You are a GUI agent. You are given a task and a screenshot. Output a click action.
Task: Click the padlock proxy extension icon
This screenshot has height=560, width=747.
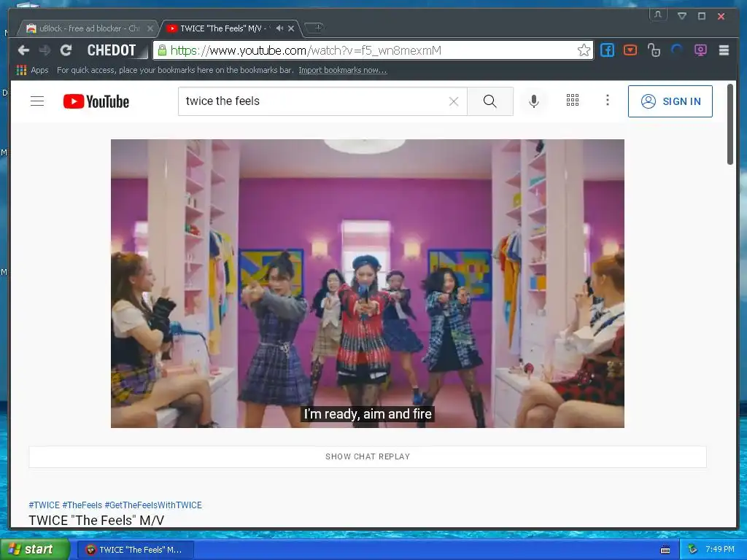pyautogui.click(x=654, y=50)
